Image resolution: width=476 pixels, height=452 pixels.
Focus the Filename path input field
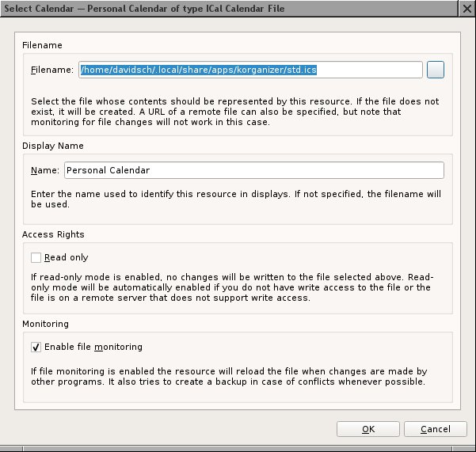coord(250,70)
